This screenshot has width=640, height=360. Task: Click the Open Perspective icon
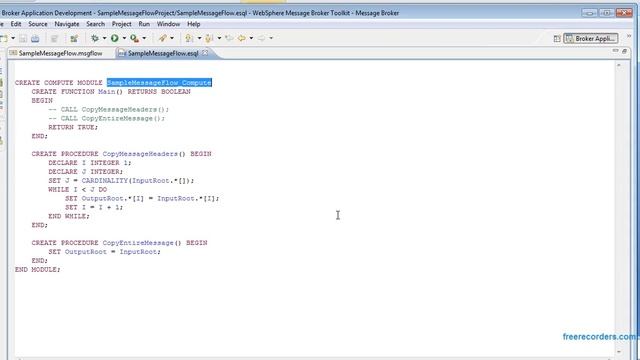coord(557,39)
